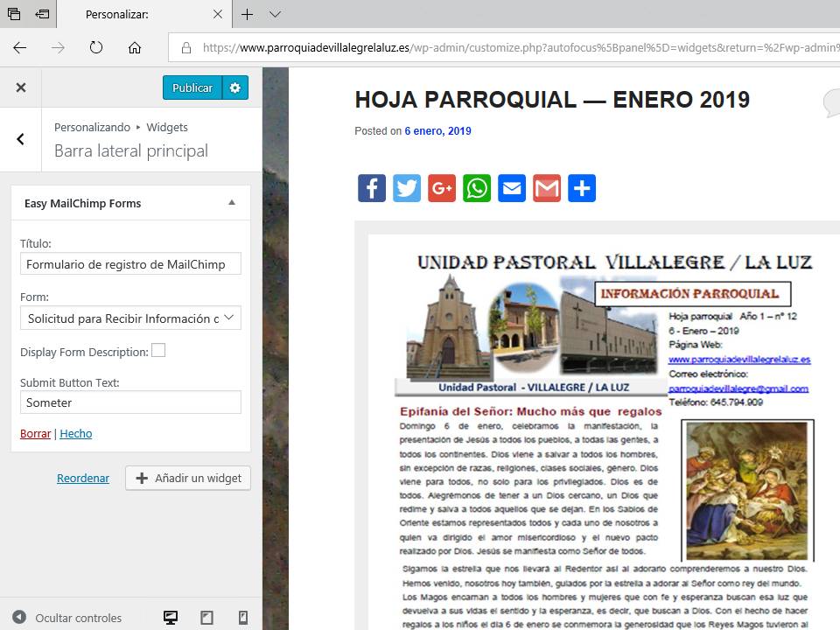Share post on Facebook

point(371,188)
